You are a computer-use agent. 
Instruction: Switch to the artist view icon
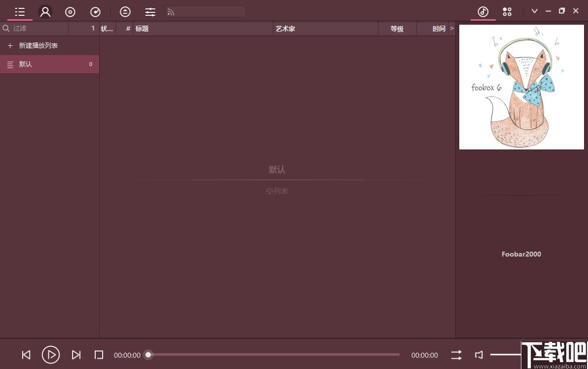point(45,12)
